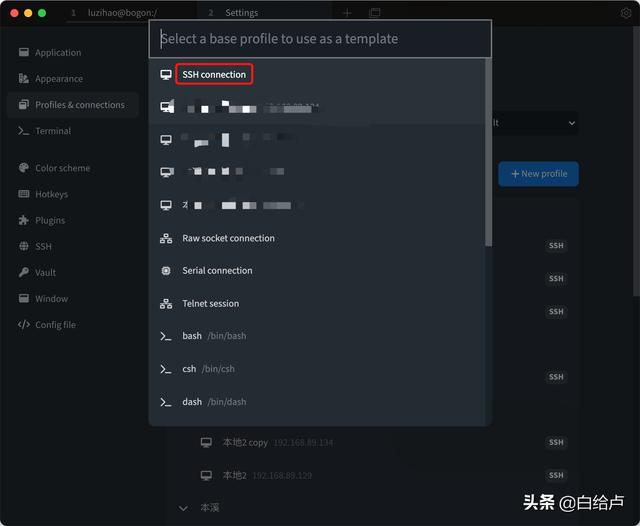Click the Profiles & connections sidebar icon

coord(24,104)
